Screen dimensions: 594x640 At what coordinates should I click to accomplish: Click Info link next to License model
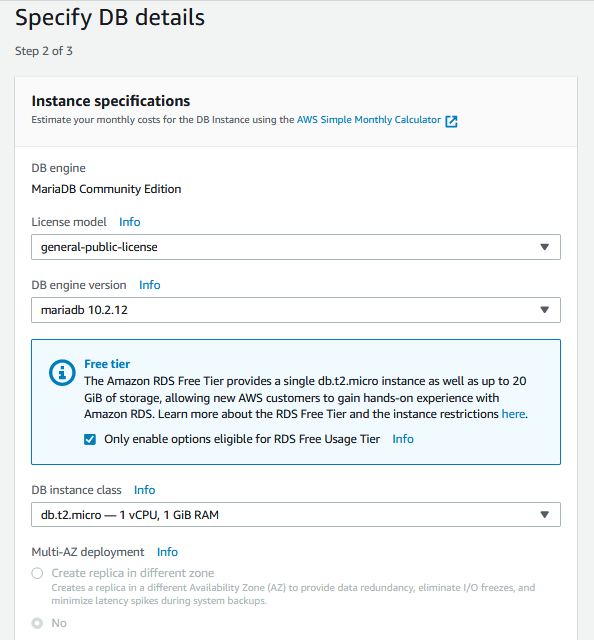tap(129, 222)
